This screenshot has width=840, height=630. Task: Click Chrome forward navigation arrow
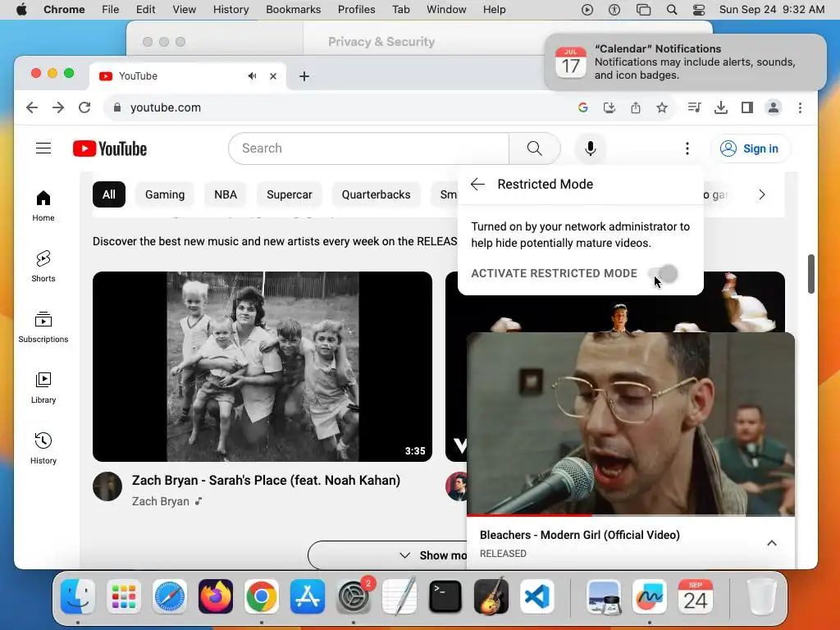tap(58, 107)
